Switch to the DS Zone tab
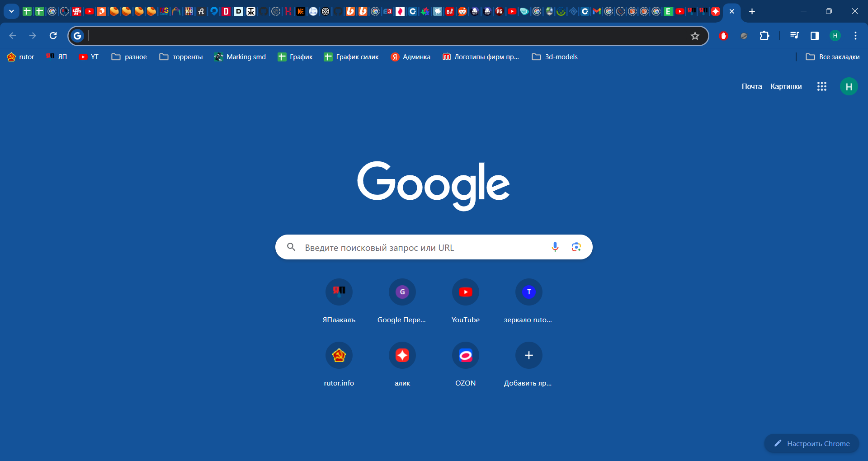 click(x=164, y=11)
